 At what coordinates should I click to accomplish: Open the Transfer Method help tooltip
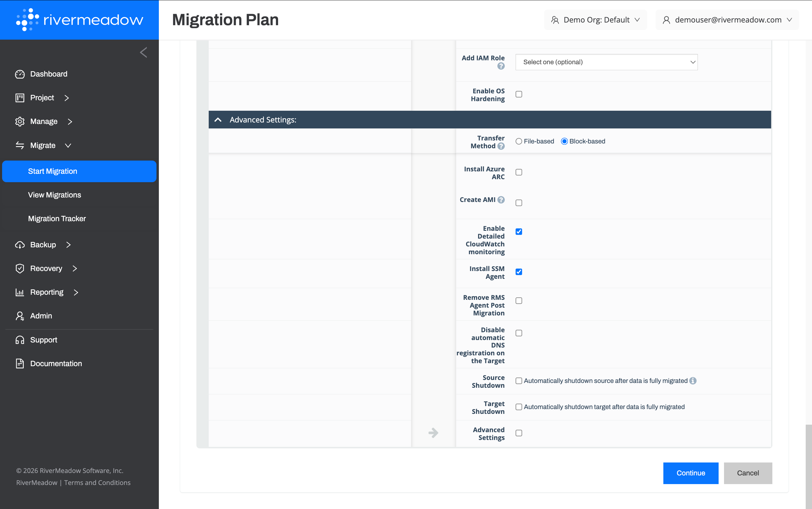(501, 146)
